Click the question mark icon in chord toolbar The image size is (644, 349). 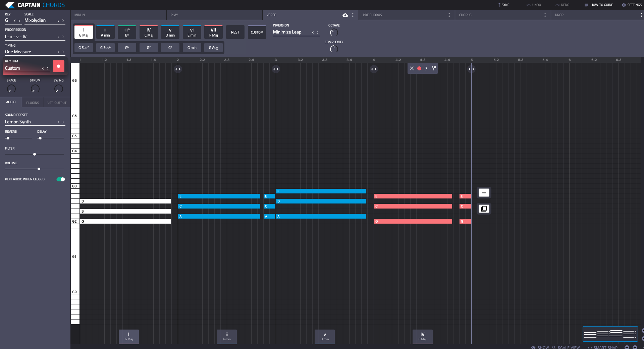pyautogui.click(x=426, y=68)
